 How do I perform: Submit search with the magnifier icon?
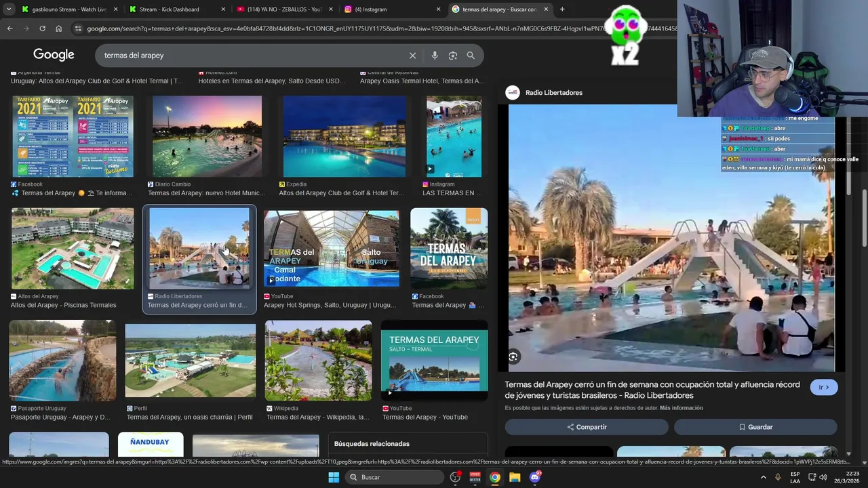pyautogui.click(x=471, y=56)
